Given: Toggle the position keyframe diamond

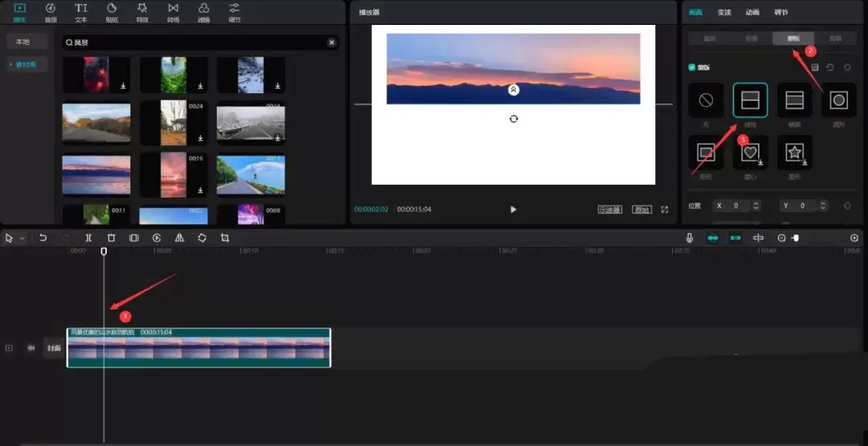Looking at the screenshot, I should click(x=847, y=206).
